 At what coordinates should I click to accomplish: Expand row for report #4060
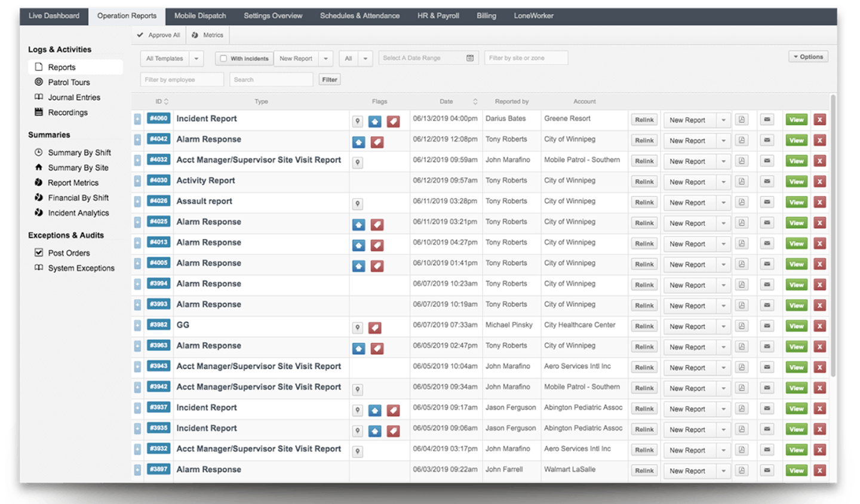point(137,119)
